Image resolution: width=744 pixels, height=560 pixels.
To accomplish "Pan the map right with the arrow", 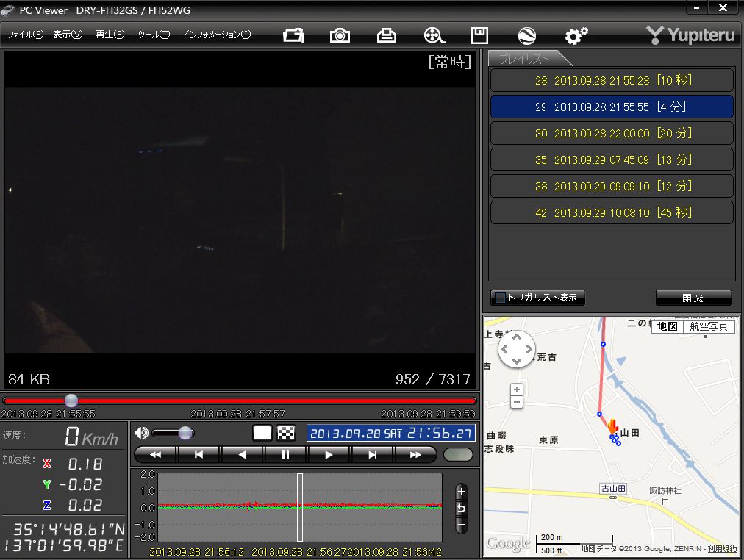I will (529, 349).
